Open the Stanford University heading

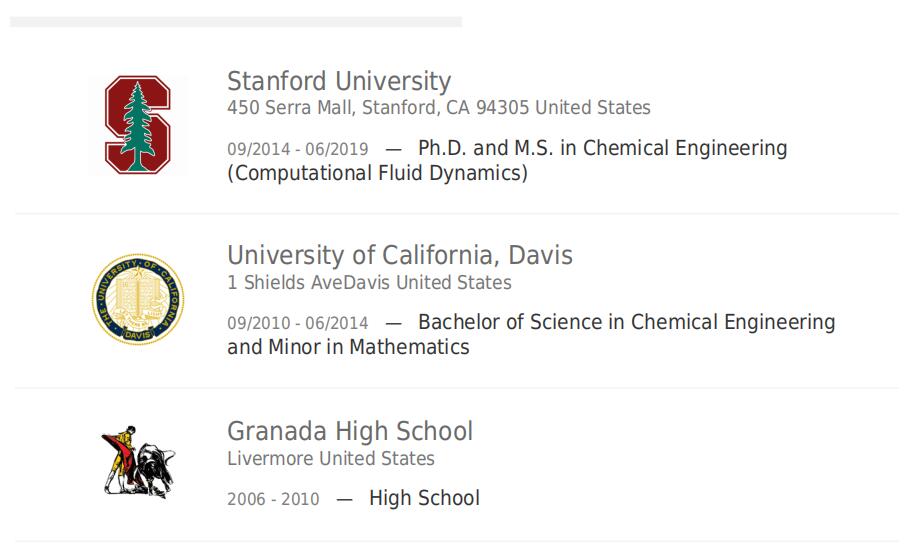click(x=339, y=81)
